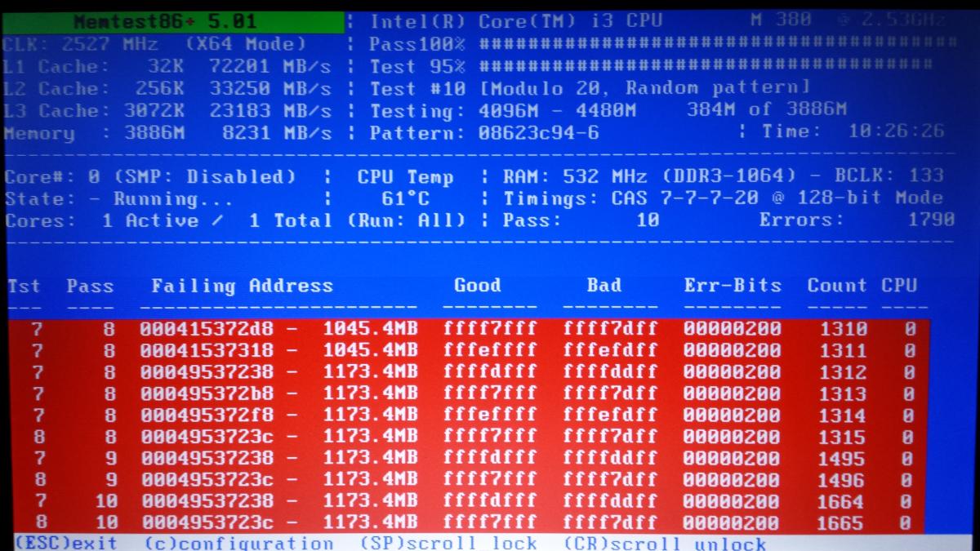This screenshot has width=980, height=551.
Task: Select the (ESC)exit option in bottom bar
Action: pyautogui.click(x=66, y=543)
